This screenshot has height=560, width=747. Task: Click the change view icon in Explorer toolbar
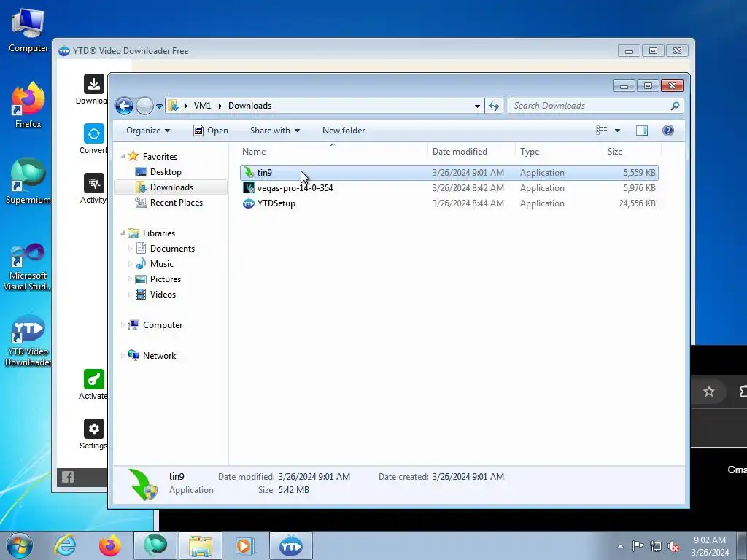click(601, 131)
